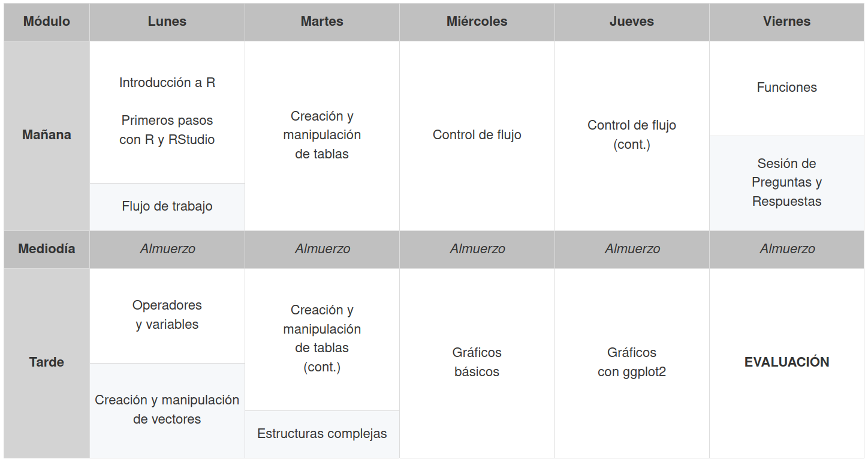This screenshot has width=868, height=462.
Task: Select the Miércoles column header
Action: (477, 22)
